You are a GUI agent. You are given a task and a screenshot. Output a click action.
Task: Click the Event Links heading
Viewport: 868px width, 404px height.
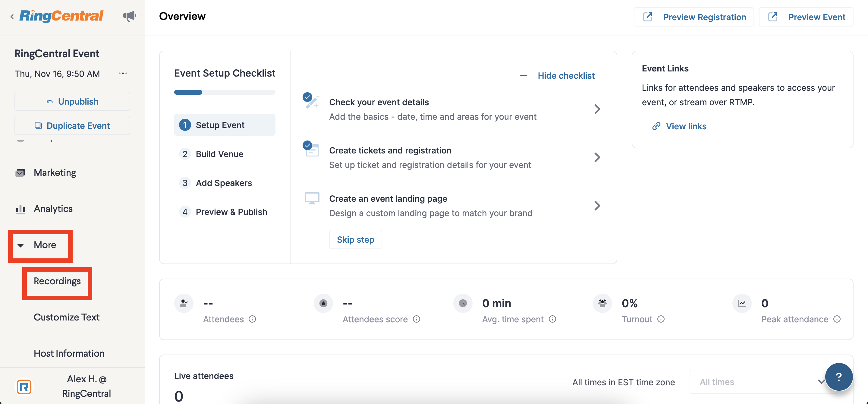[665, 68]
